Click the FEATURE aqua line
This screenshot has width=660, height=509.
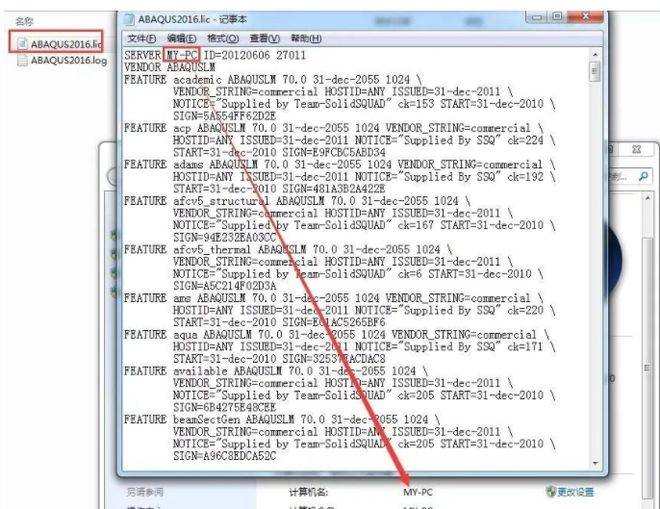(x=337, y=335)
